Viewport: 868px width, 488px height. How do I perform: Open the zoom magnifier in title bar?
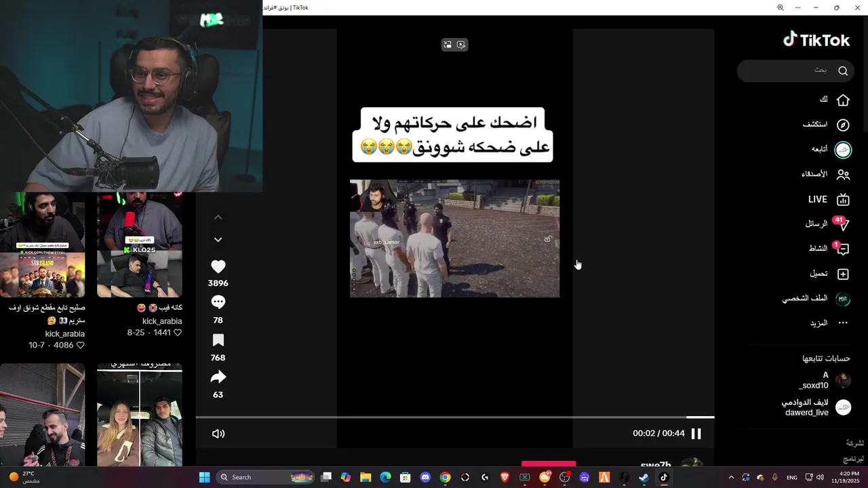(780, 7)
